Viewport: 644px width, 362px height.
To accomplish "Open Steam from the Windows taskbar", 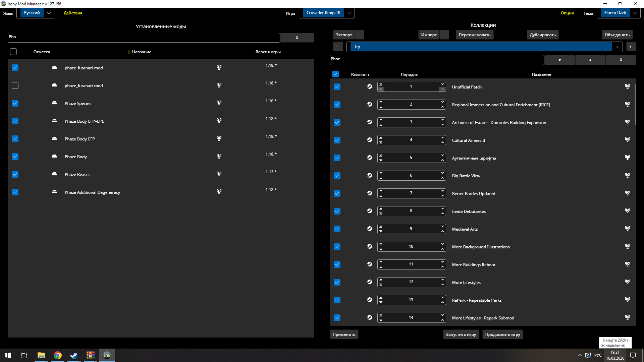I will [74, 355].
